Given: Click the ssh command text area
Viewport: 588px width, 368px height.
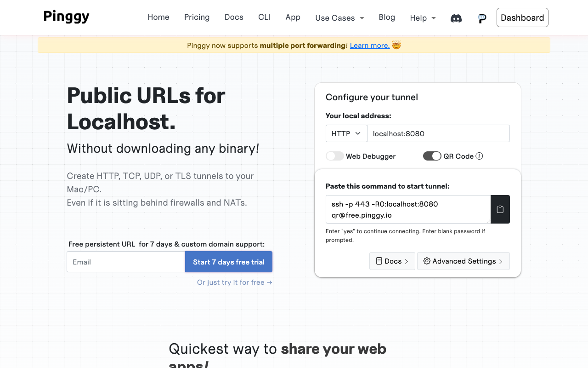Looking at the screenshot, I should tap(408, 209).
